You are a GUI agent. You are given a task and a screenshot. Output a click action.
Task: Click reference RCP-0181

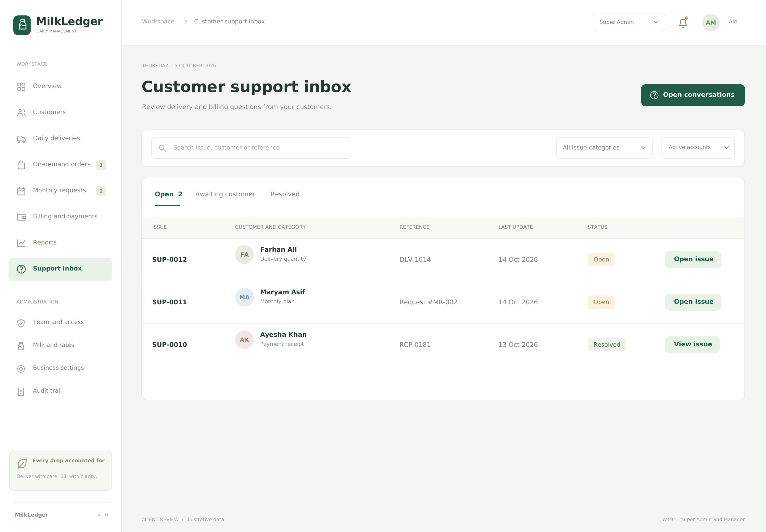coord(415,345)
